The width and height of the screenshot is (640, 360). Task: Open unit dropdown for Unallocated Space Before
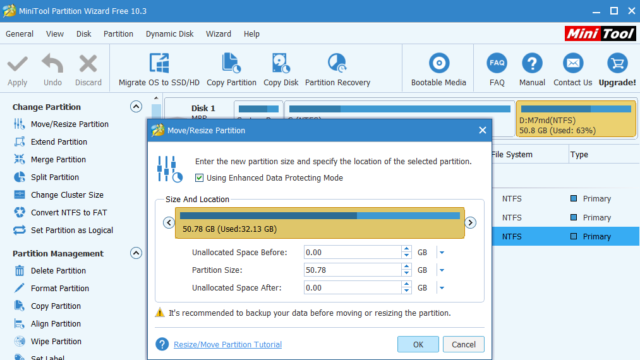(442, 253)
